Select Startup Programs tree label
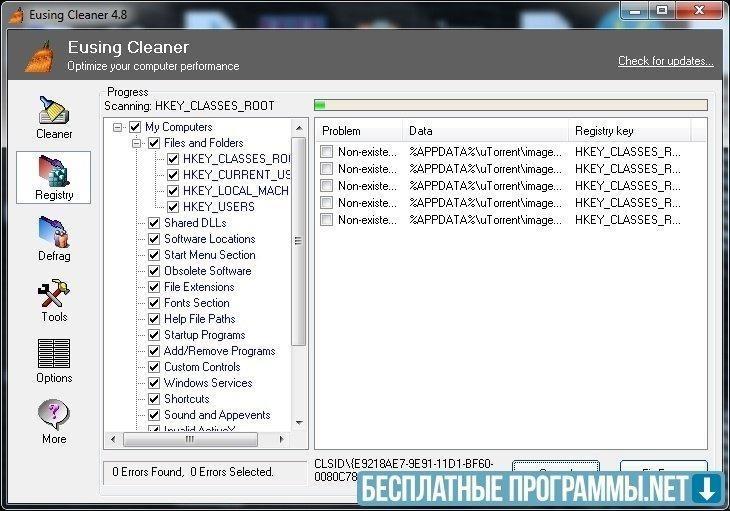Screen dimensions: 730x511 click(204, 335)
